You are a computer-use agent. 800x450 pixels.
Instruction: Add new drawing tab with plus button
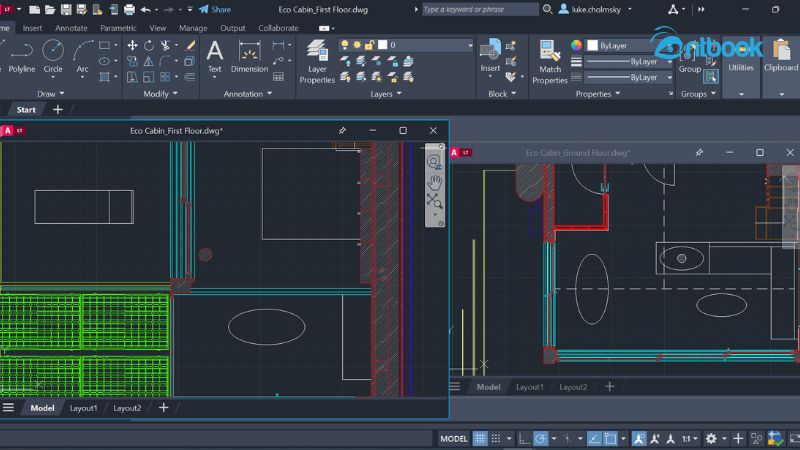(58, 110)
